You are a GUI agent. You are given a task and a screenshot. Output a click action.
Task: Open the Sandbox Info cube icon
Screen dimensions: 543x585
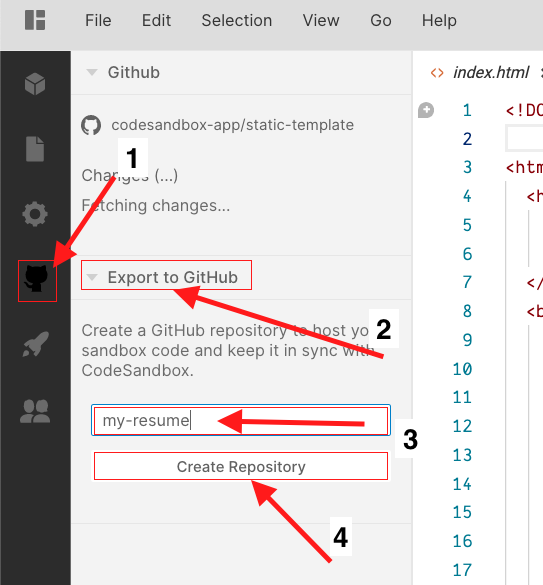coord(35,84)
